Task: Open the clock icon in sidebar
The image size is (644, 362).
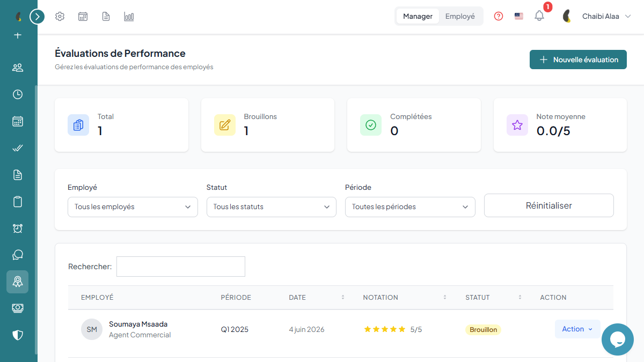Action: [18, 94]
